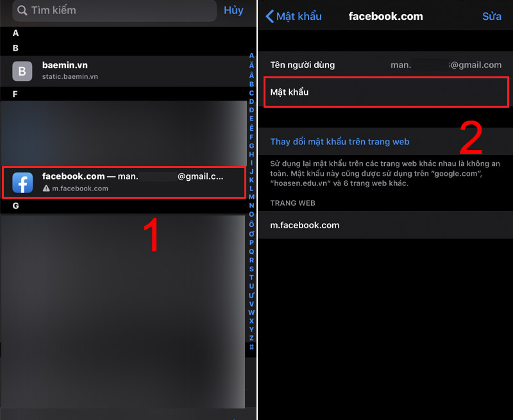Jump to letter T in the index
This screenshot has width=513, height=420.
coord(251,277)
